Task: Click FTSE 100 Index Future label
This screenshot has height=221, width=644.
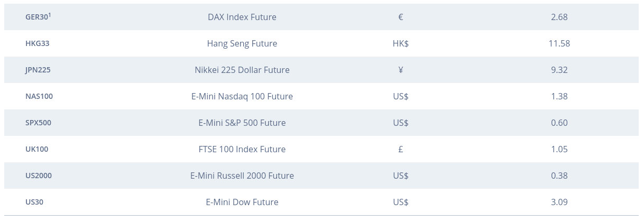Action: [x=242, y=149]
